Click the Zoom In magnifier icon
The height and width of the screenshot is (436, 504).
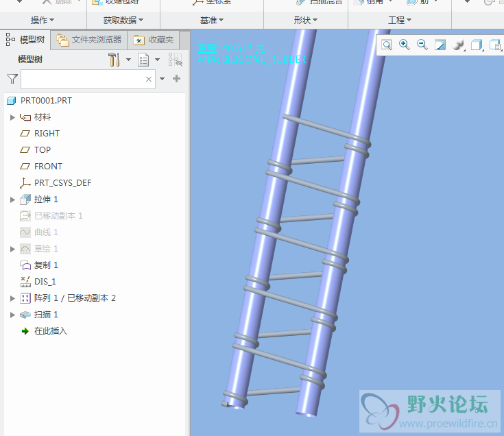pyautogui.click(x=405, y=45)
